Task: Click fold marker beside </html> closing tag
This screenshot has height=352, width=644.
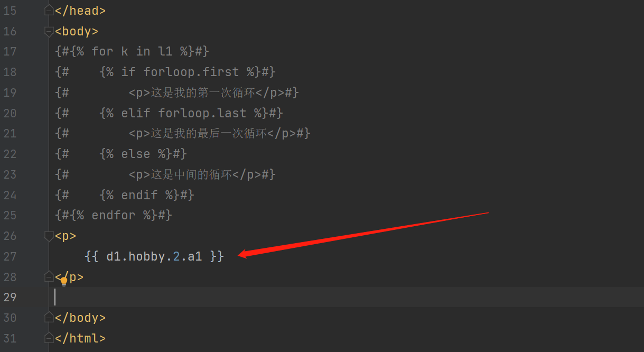Action: pos(49,338)
